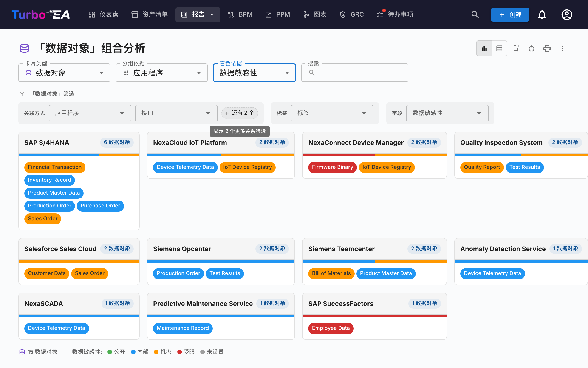
Task: Click the data object title icon
Action: point(24,48)
